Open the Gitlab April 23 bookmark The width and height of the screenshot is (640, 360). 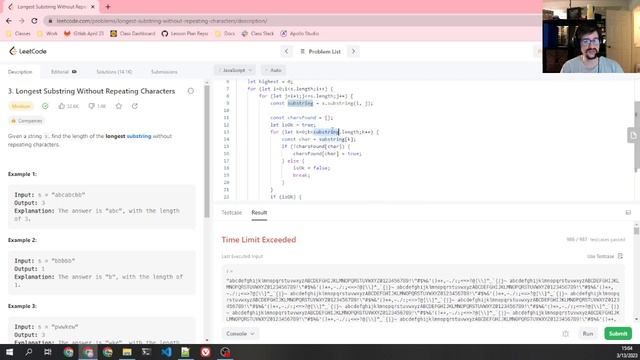pyautogui.click(x=84, y=33)
